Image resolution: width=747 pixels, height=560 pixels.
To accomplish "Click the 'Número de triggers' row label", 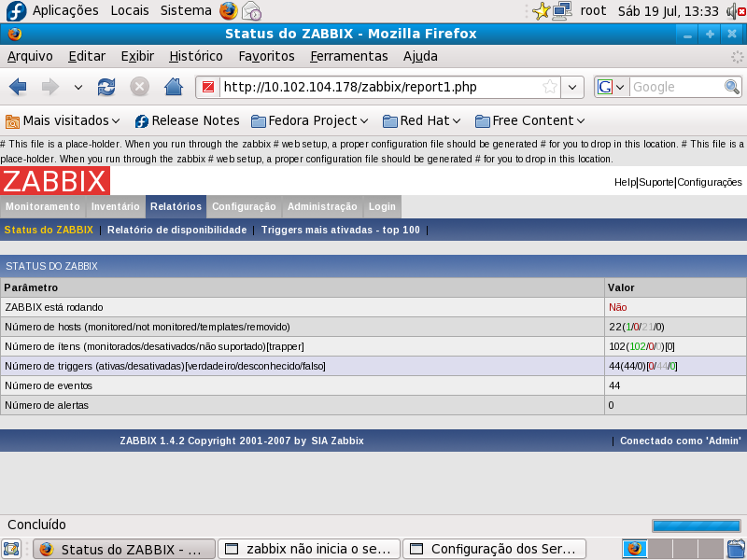I will [x=165, y=366].
